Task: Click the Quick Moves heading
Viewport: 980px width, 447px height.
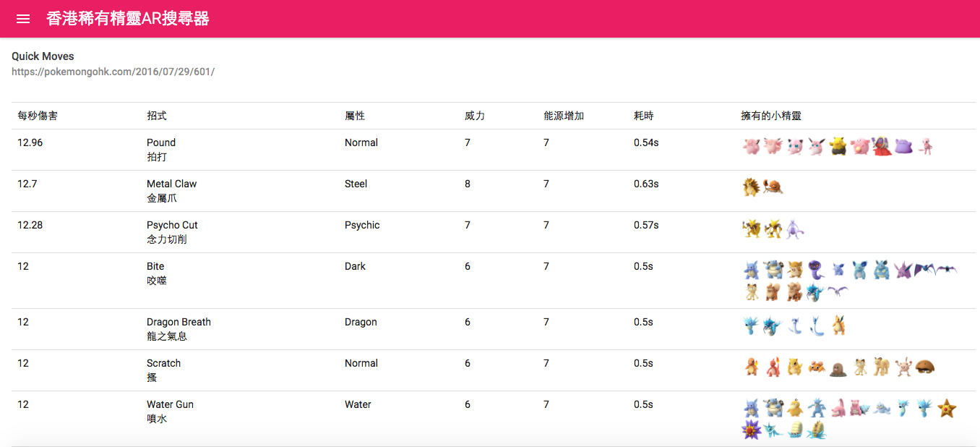Action: 43,56
